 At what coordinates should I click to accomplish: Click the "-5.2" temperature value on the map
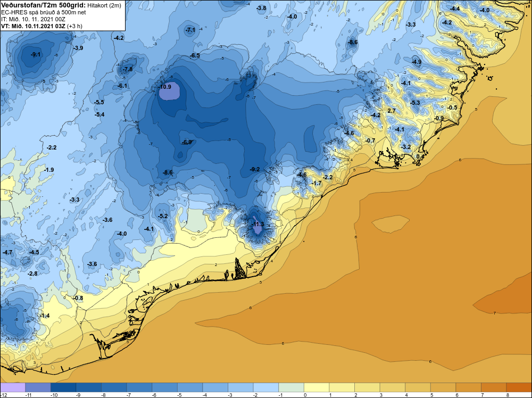coord(163,216)
